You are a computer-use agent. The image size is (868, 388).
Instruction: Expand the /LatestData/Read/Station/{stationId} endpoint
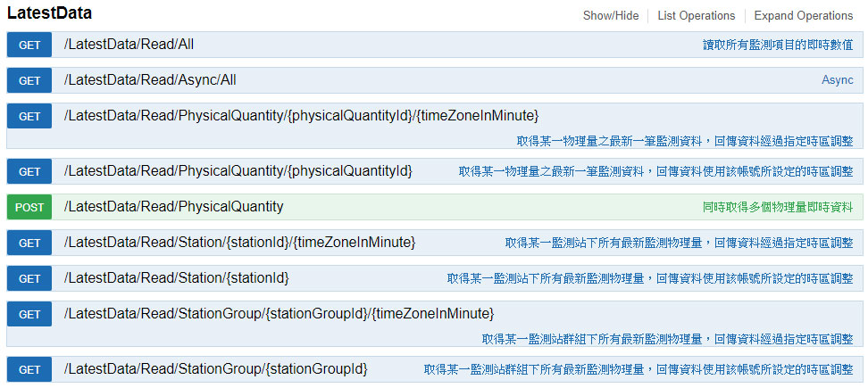(x=176, y=278)
